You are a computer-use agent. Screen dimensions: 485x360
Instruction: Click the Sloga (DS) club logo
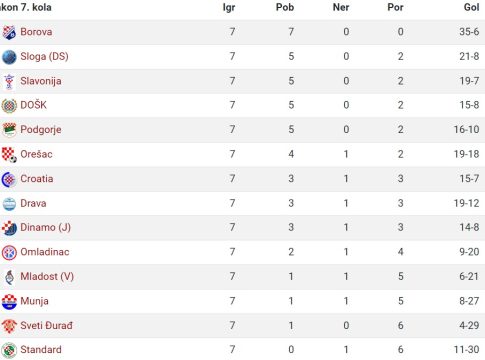click(9, 57)
